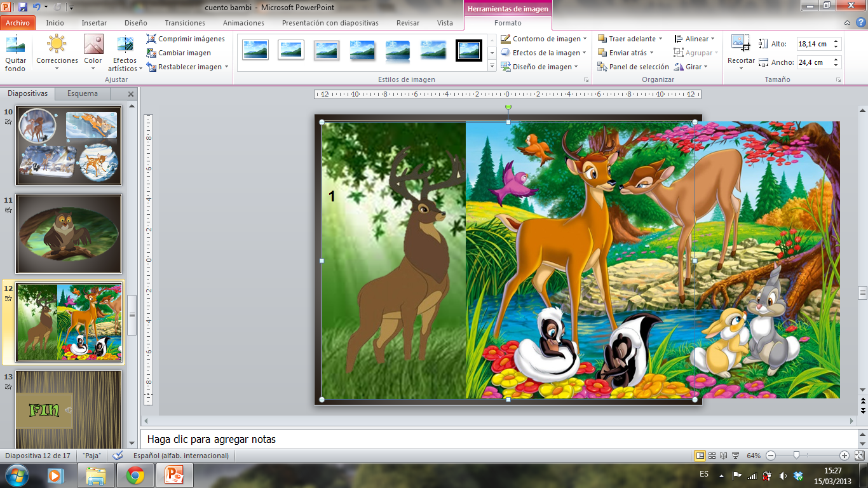Switch to the Vista tab
The height and width of the screenshot is (488, 868).
point(445,23)
